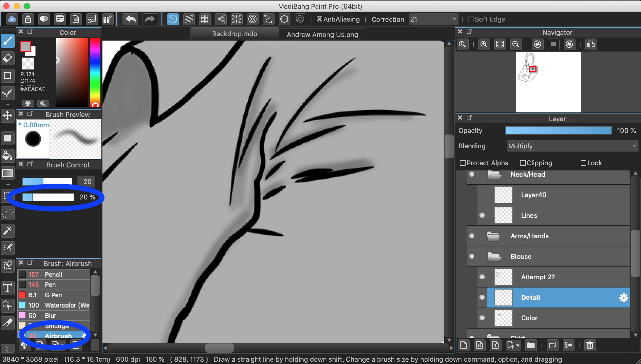Open Detail layer settings gear
641x364 pixels.
click(624, 298)
